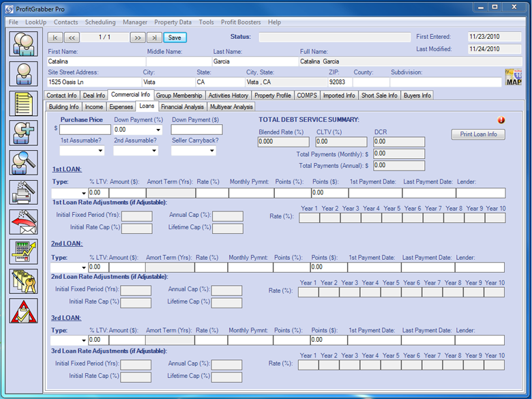Open the Down Payment (%) dropdown
The image size is (532, 399).
click(158, 130)
